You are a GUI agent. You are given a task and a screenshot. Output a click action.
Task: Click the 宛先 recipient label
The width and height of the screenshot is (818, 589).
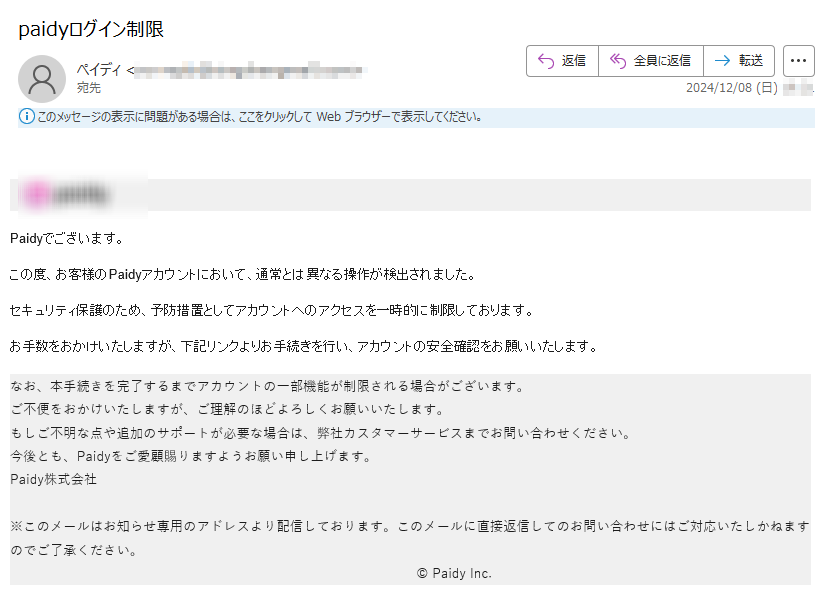[89, 88]
